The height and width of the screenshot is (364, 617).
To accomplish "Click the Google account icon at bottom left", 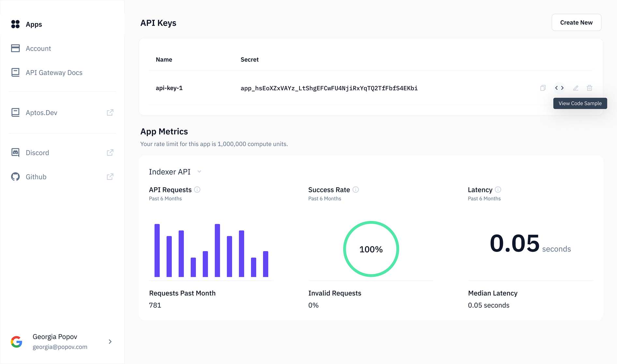I will point(17,341).
